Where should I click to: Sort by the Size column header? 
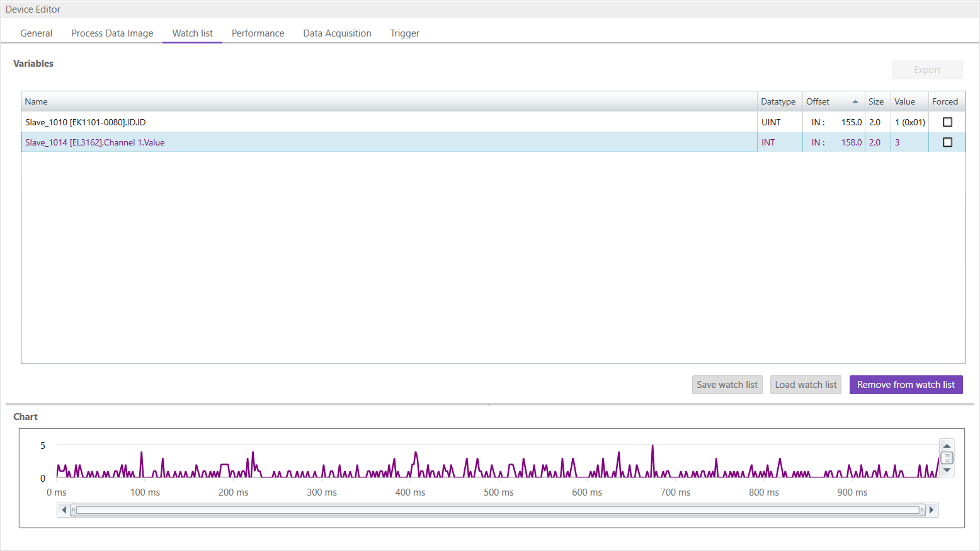pyautogui.click(x=876, y=101)
